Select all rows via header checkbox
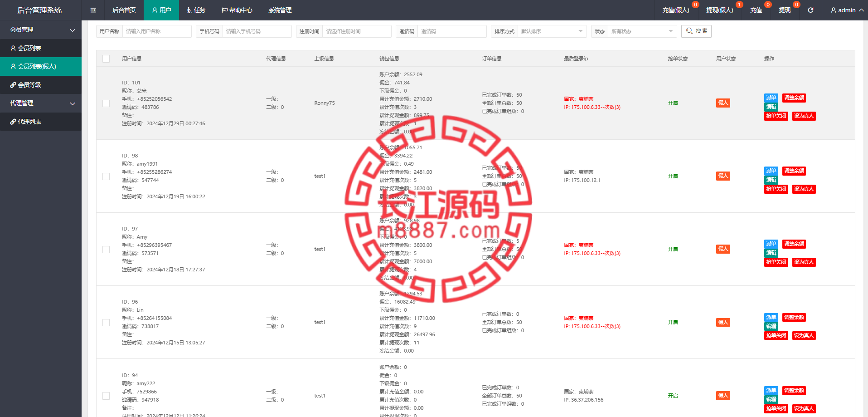868x417 pixels. [x=106, y=59]
